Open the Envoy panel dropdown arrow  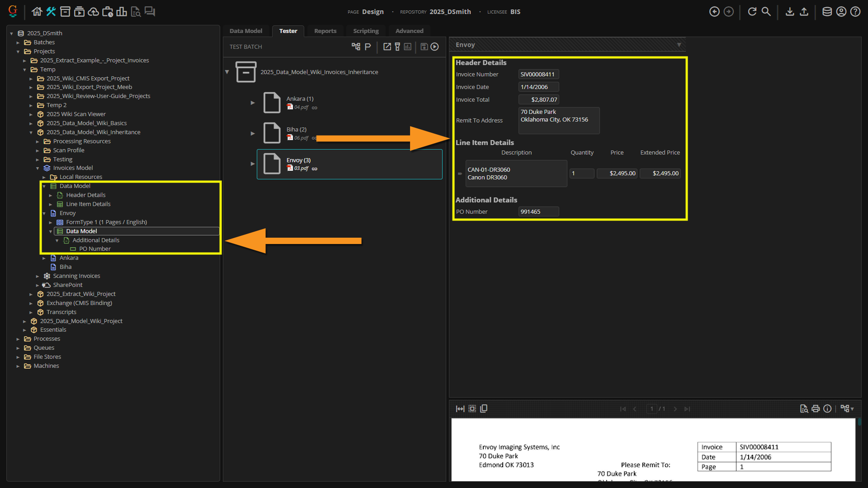(679, 45)
